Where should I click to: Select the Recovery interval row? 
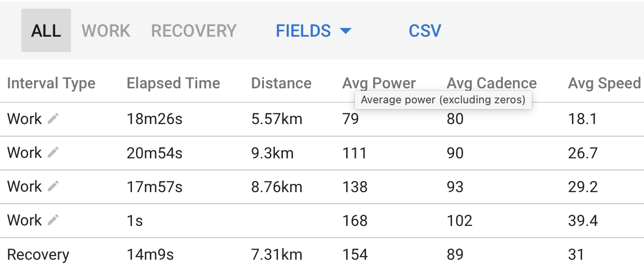(322, 254)
